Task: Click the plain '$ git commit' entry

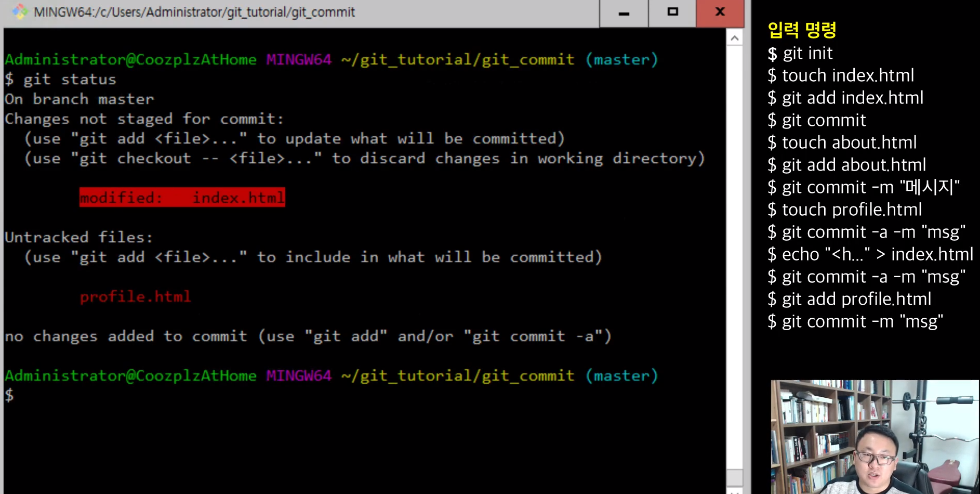Action: click(x=817, y=120)
